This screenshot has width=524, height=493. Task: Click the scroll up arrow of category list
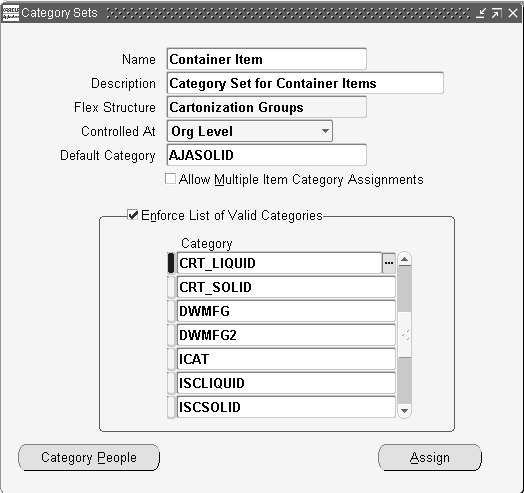pyautogui.click(x=405, y=259)
